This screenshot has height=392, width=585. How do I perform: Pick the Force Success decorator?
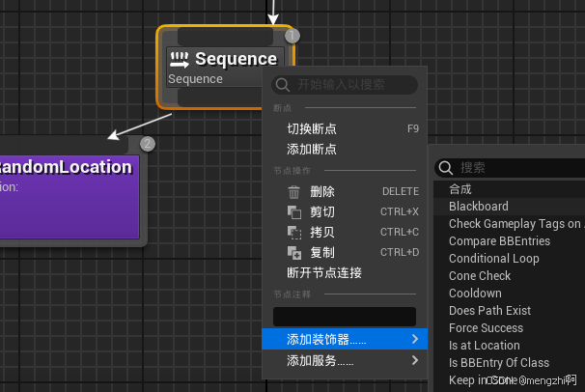click(x=510, y=328)
